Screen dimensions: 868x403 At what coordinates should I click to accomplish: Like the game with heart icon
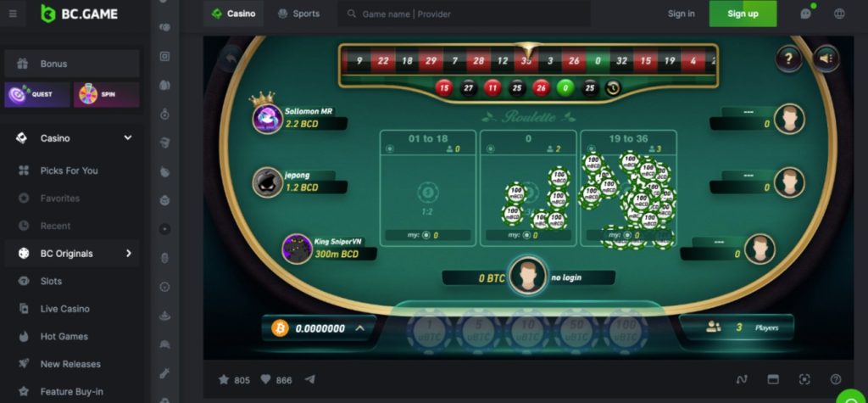pyautogui.click(x=265, y=380)
